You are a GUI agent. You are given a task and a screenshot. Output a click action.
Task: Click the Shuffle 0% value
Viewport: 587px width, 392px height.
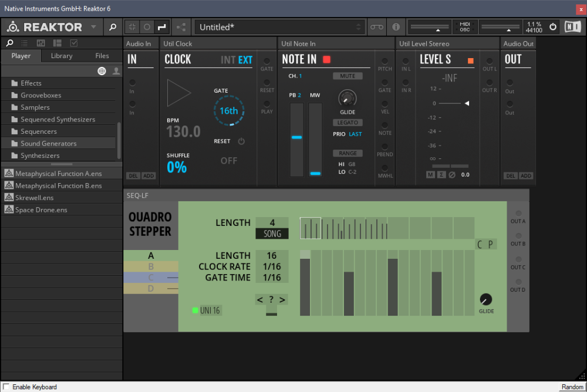tap(176, 167)
